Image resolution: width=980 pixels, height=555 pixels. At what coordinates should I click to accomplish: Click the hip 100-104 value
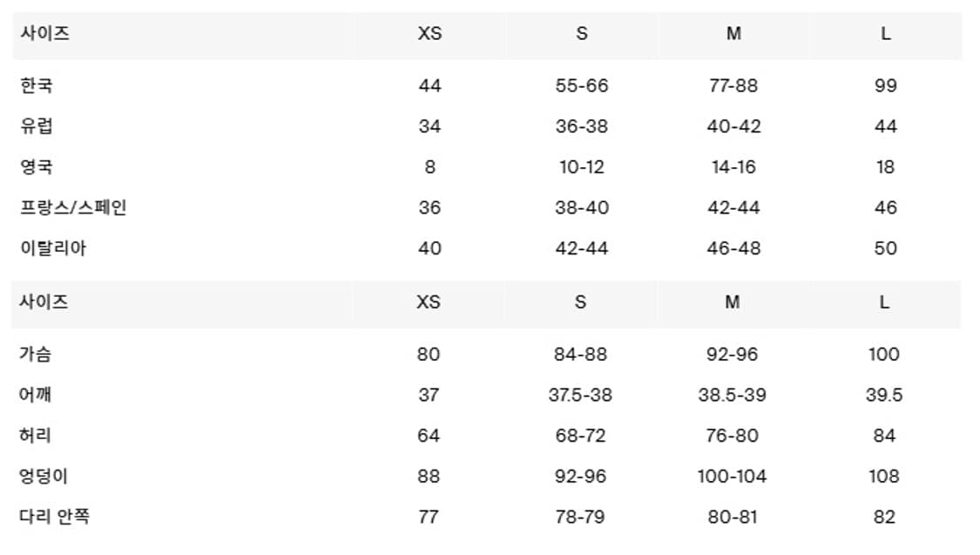[x=732, y=477]
